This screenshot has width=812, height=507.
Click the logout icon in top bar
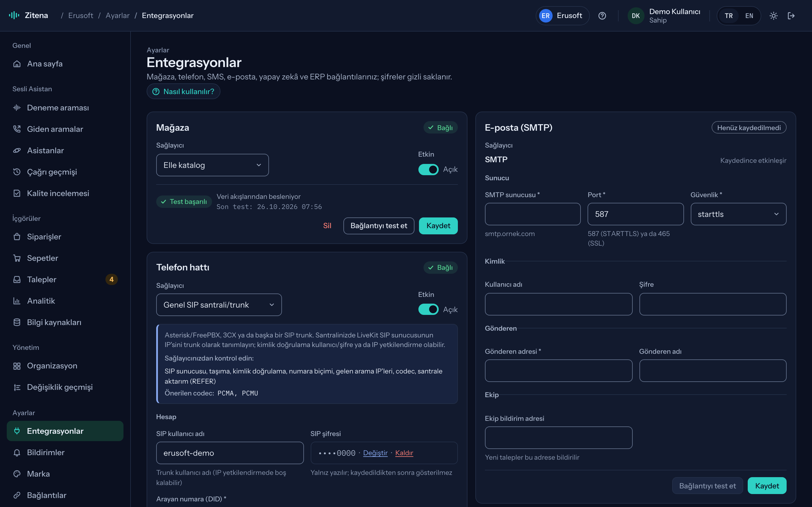coord(791,16)
